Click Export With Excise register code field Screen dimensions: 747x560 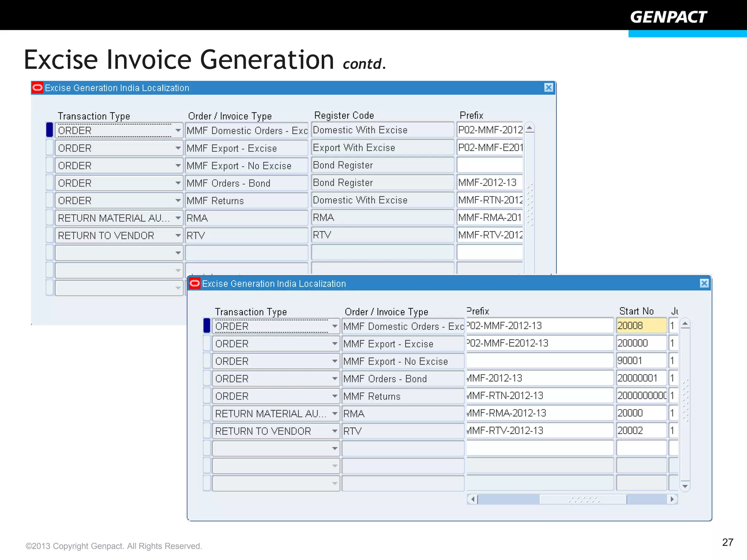tap(383, 147)
